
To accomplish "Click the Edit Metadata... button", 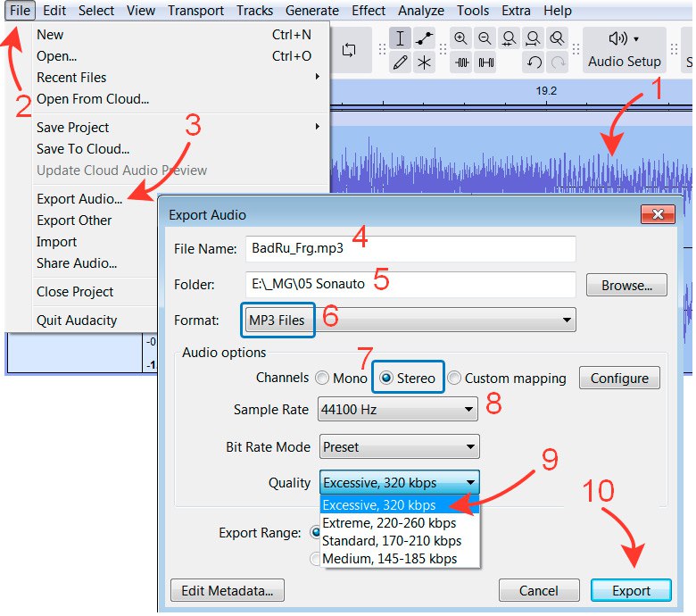I will (228, 590).
